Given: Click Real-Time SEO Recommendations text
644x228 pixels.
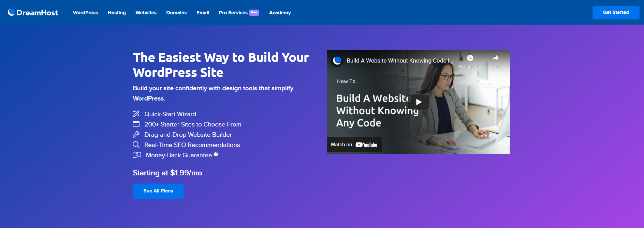Looking at the screenshot, I should coord(192,145).
